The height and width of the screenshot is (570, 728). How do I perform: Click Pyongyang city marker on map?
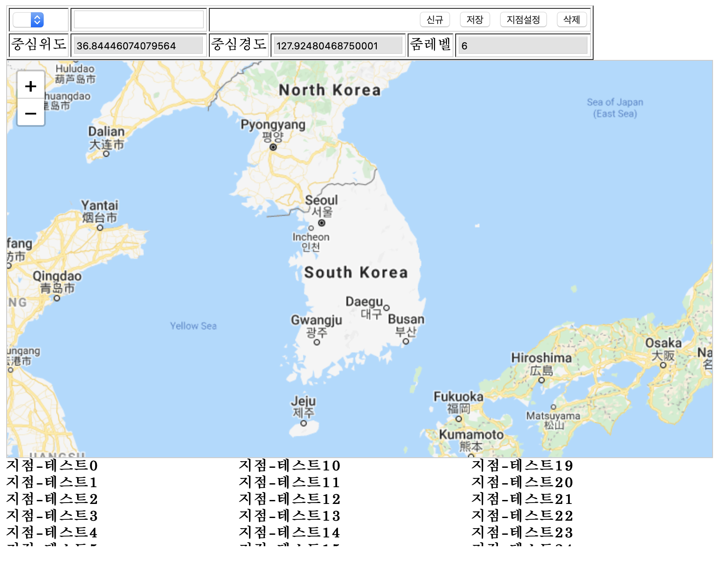pos(273,147)
